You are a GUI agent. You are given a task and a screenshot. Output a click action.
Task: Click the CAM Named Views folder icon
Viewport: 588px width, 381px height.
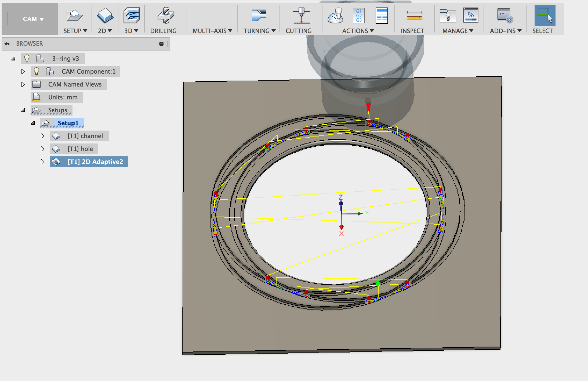tap(36, 84)
